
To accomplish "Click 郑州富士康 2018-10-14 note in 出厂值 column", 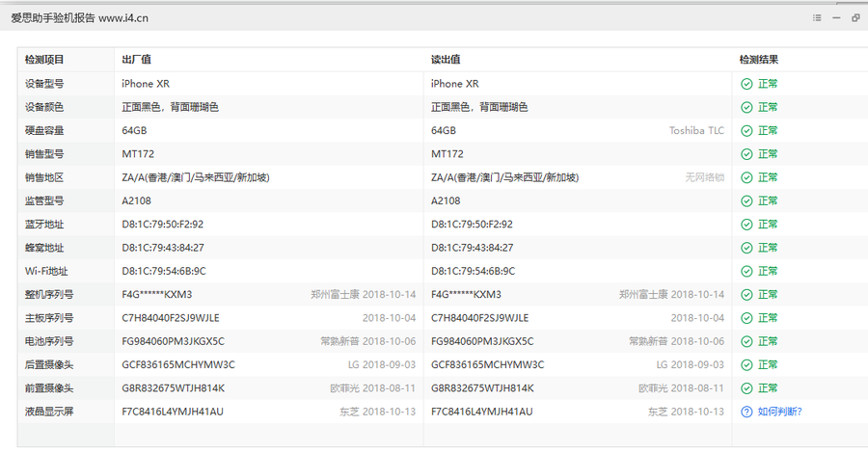I will click(364, 294).
